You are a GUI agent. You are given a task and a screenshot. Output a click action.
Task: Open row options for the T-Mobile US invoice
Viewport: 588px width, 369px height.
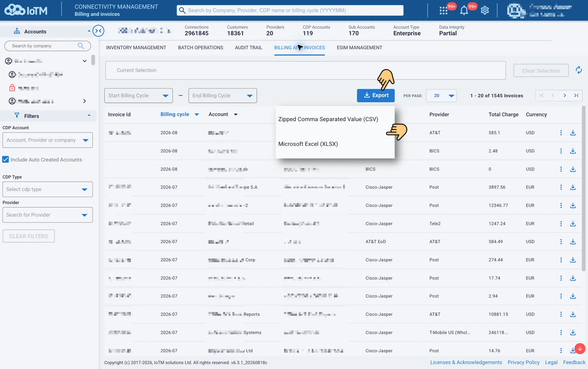(561, 332)
